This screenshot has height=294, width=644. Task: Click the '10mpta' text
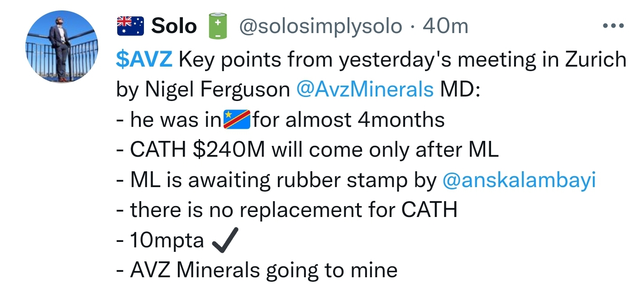click(x=167, y=241)
